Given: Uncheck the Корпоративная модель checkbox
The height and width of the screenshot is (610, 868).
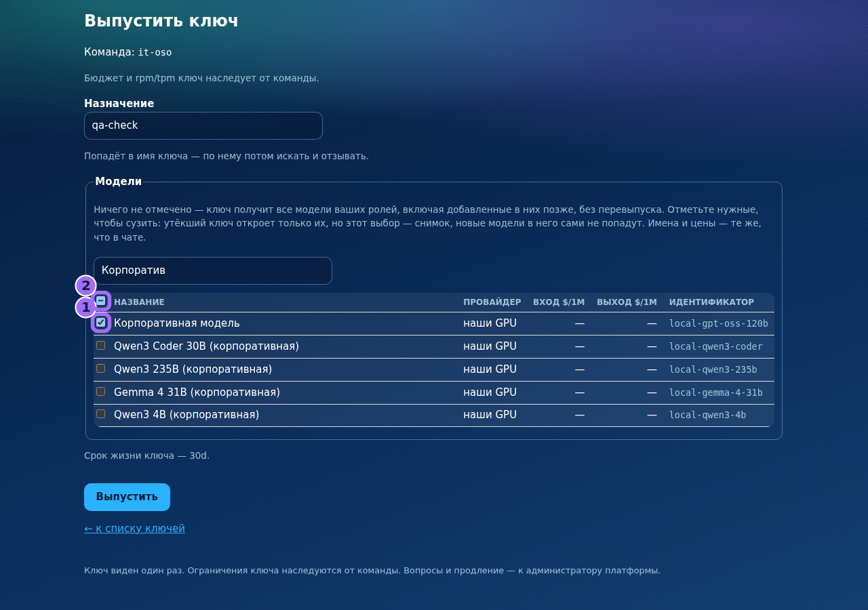Looking at the screenshot, I should tap(101, 322).
